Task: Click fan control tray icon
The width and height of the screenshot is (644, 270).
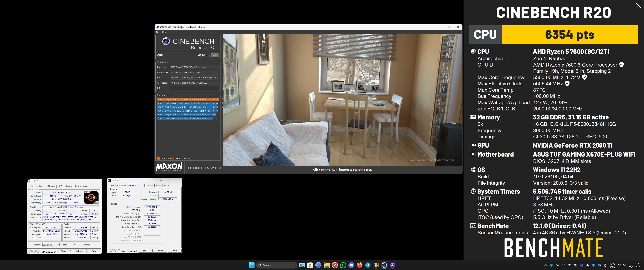Action: 587,265
